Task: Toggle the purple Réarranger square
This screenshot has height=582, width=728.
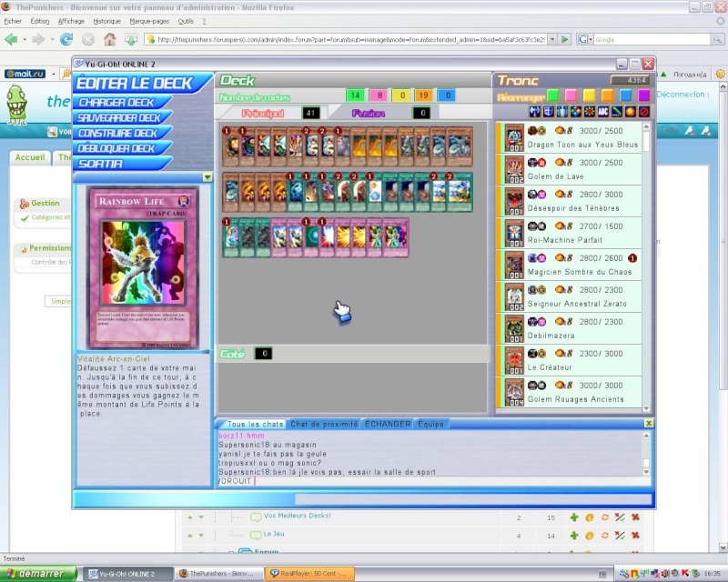Action: (643, 95)
